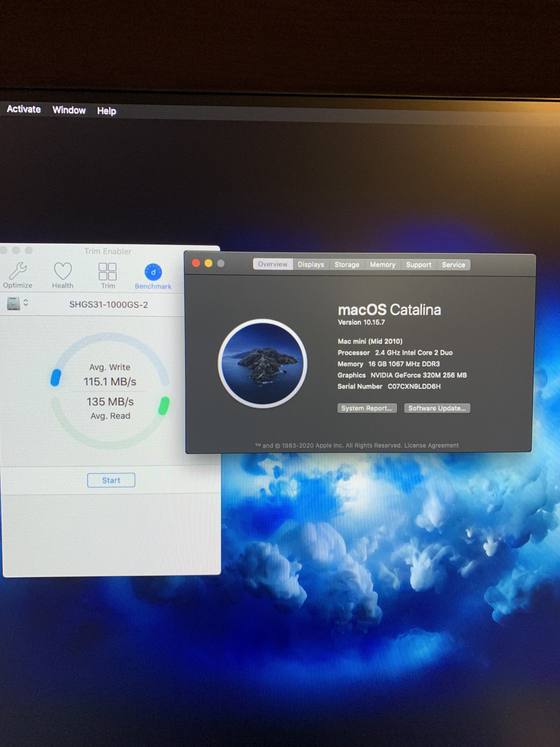Switch to the Storage tab

point(347,264)
